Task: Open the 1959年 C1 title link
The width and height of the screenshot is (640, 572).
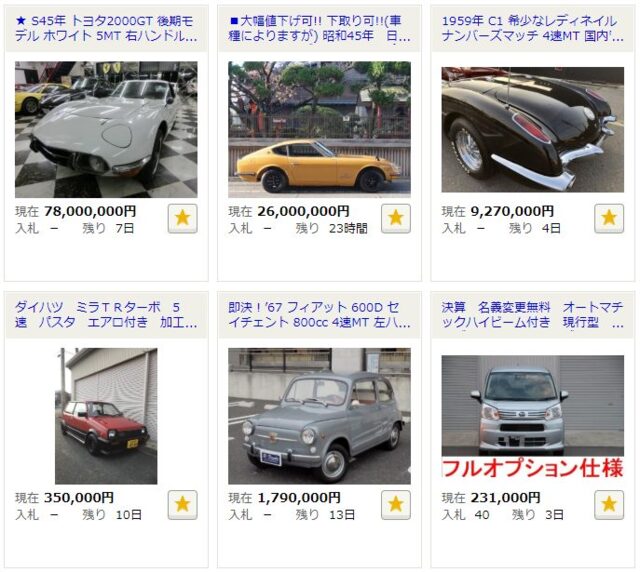Action: pyautogui.click(x=533, y=28)
